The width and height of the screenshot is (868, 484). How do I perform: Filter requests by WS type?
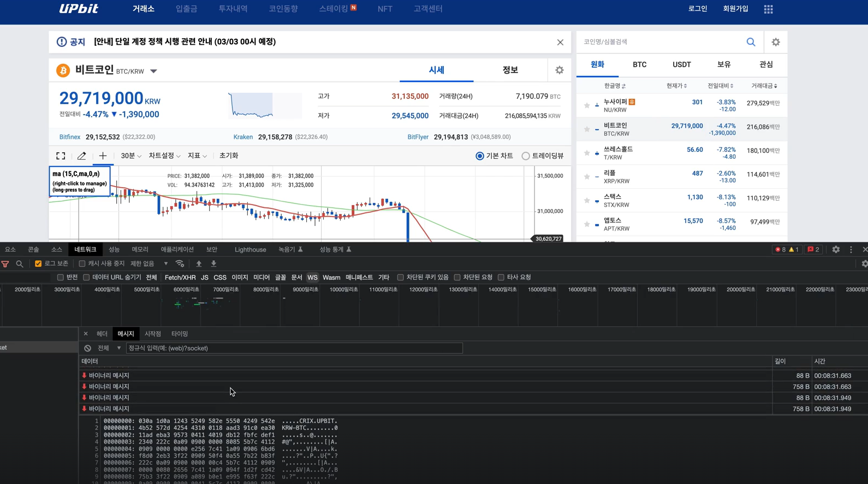click(312, 278)
